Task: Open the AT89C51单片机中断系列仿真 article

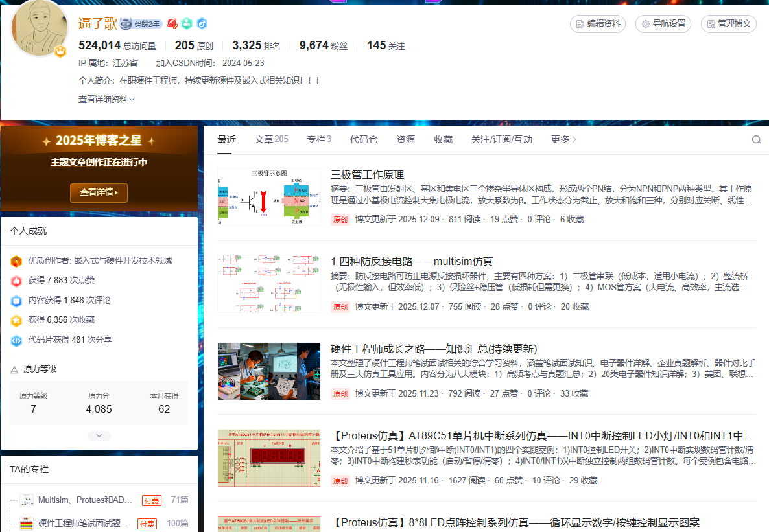Action: [542, 435]
